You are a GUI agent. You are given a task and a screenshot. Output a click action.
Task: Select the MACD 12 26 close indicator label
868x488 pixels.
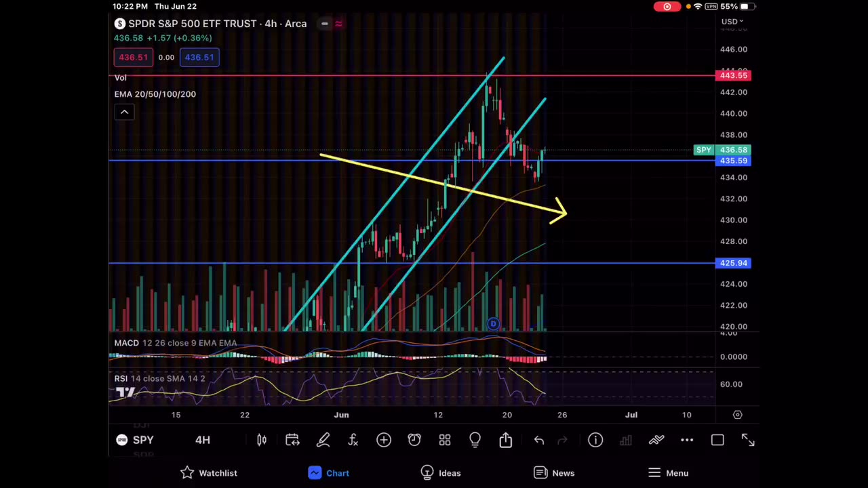click(x=176, y=343)
